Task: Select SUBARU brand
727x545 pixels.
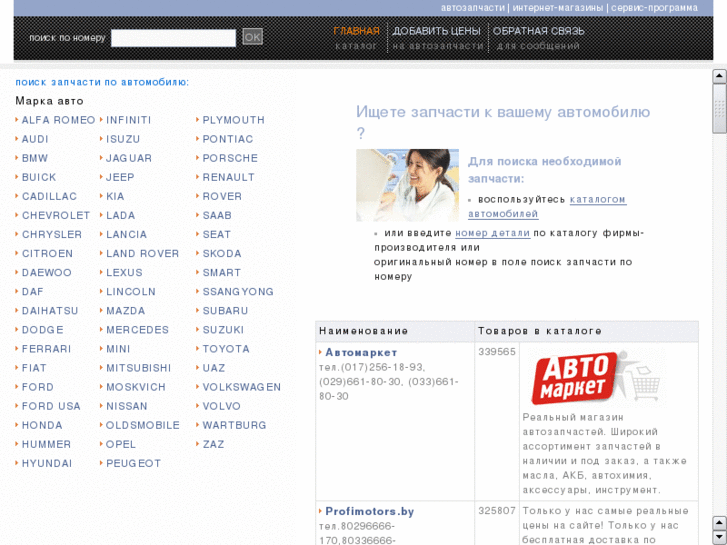Action: [x=225, y=311]
